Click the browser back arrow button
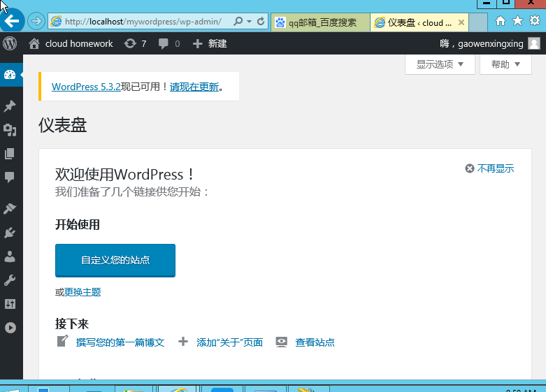Viewport: 546px width, 392px height. 12,21
